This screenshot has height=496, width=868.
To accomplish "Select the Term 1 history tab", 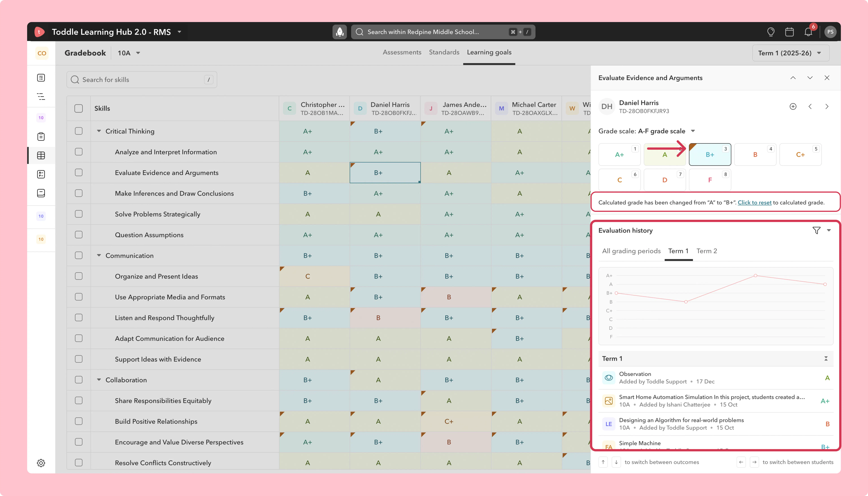I will point(678,251).
